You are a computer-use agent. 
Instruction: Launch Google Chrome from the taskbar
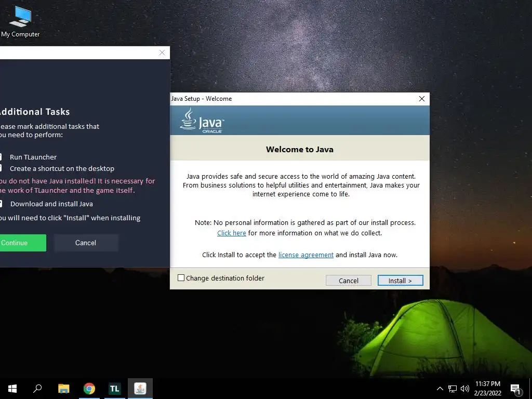[89, 389]
